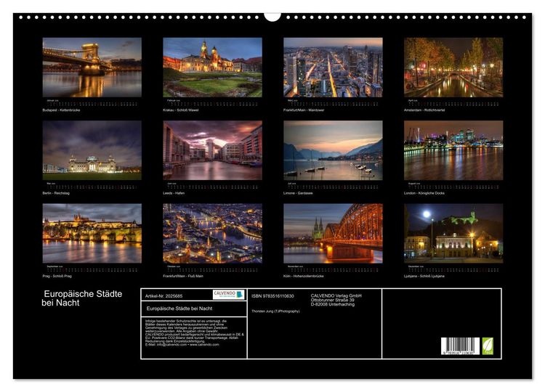Click the Europäische Städte bei Nacht title

[82, 298]
